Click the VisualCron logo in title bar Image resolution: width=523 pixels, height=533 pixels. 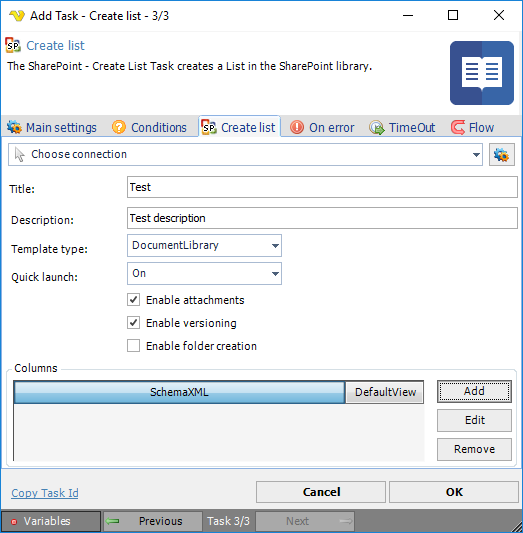17,16
